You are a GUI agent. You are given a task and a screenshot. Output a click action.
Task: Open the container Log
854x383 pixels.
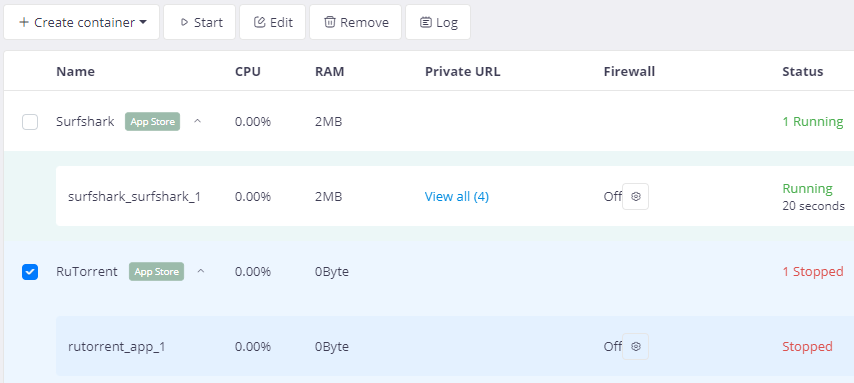(x=438, y=22)
